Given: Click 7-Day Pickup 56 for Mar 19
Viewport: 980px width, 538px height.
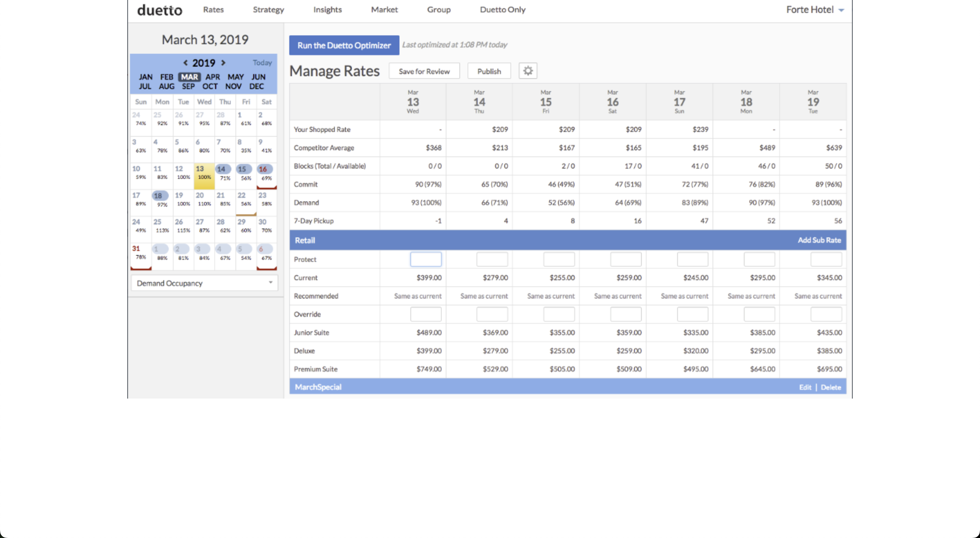Looking at the screenshot, I should [838, 221].
